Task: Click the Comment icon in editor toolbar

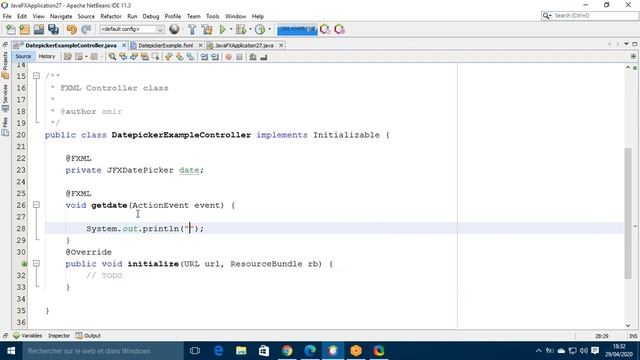Action: pyautogui.click(x=253, y=57)
